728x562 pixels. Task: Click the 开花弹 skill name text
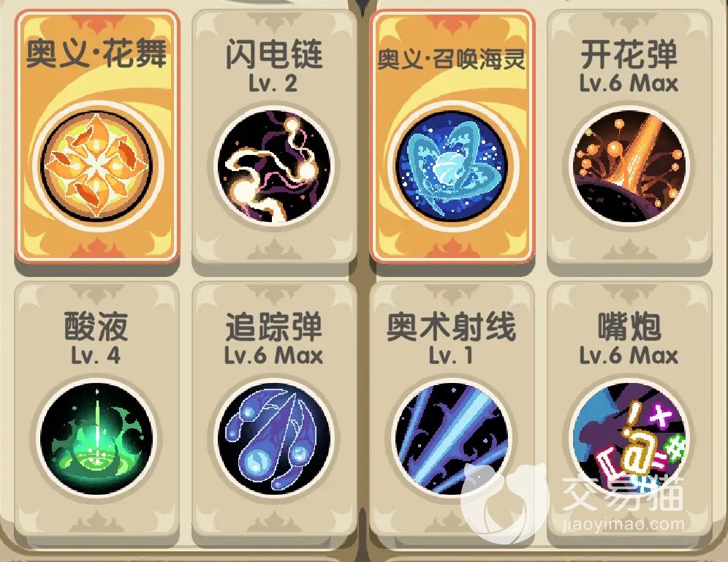(629, 54)
